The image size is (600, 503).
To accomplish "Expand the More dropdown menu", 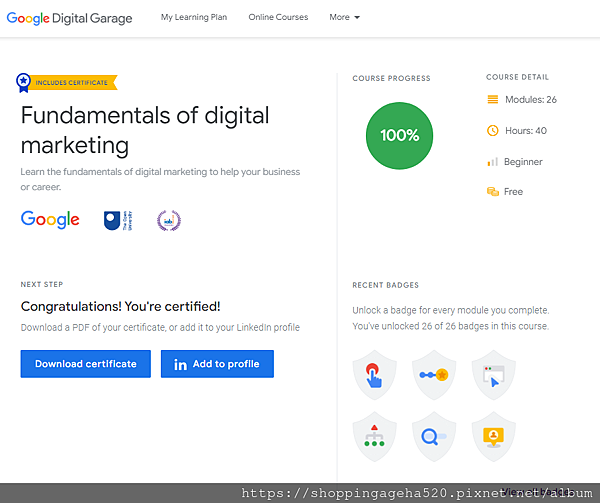I will 344,17.
